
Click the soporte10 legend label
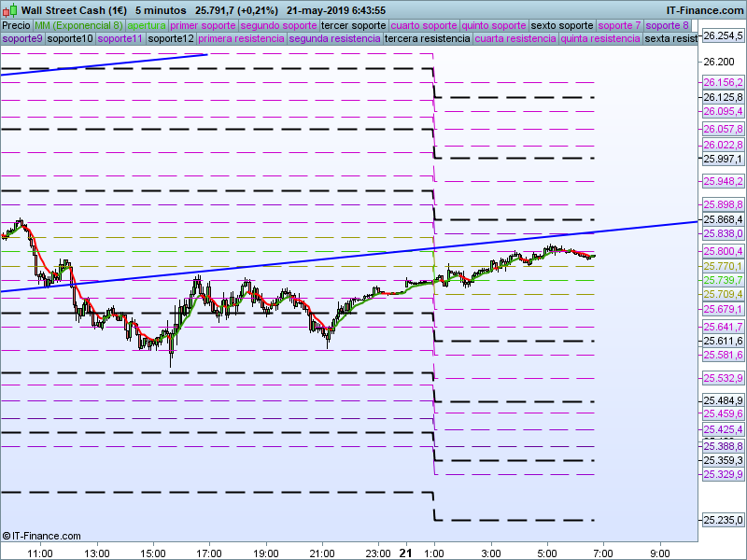tap(70, 38)
